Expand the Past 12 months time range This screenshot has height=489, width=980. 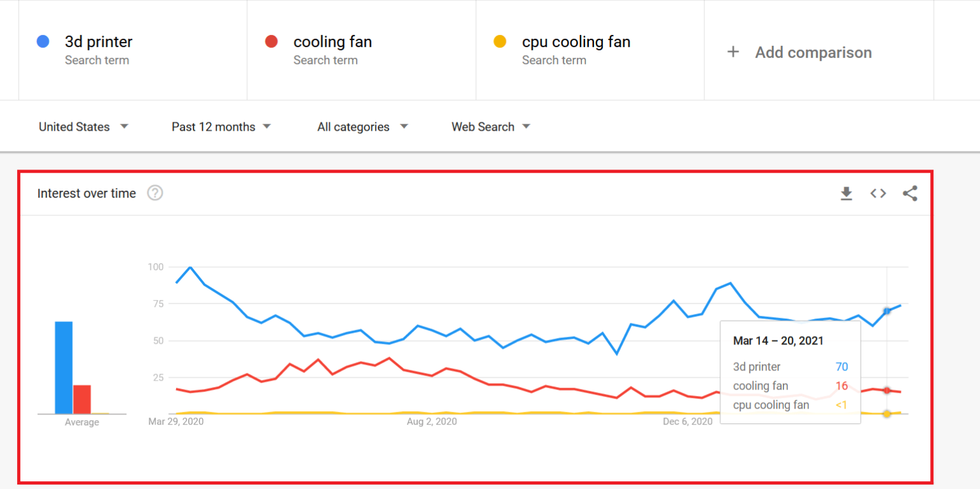tap(221, 126)
